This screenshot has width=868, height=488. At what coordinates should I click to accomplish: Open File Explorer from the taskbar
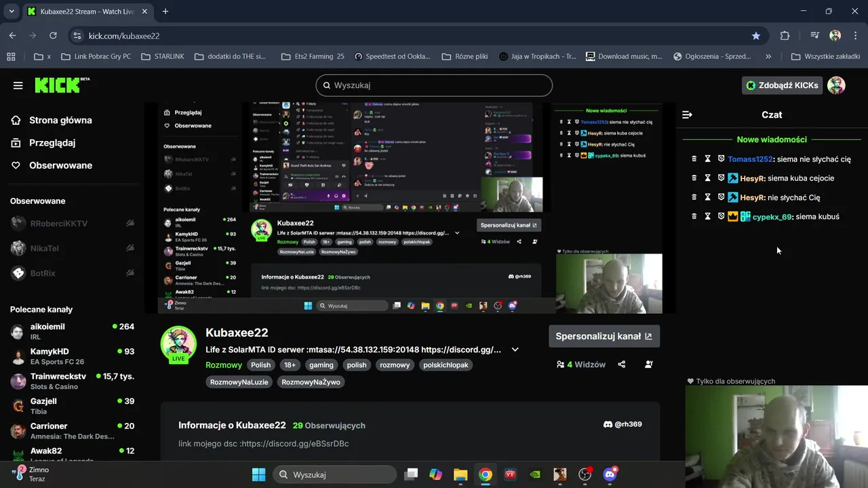460,474
